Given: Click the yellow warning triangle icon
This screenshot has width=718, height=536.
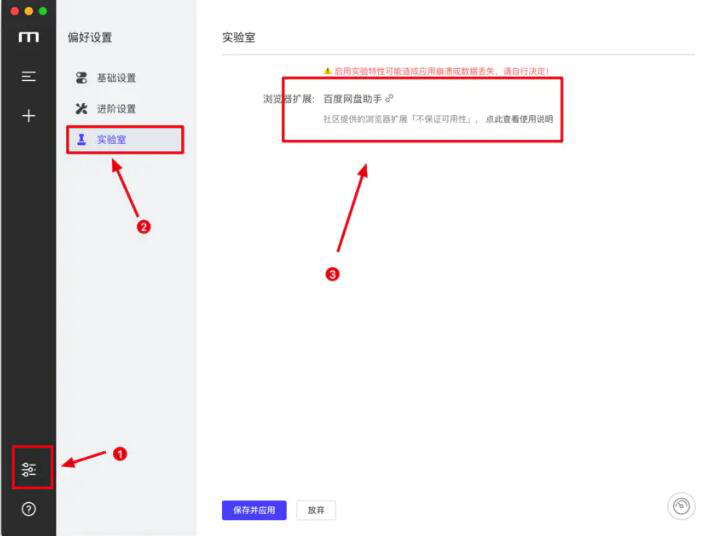Looking at the screenshot, I should pyautogui.click(x=327, y=71).
